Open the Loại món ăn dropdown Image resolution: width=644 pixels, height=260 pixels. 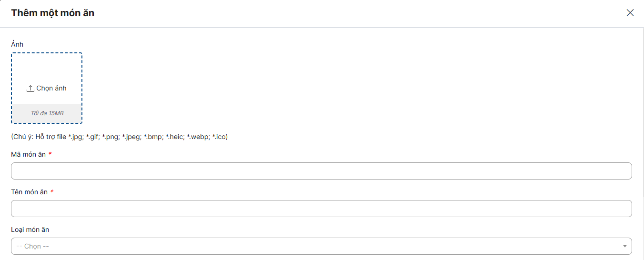point(321,246)
